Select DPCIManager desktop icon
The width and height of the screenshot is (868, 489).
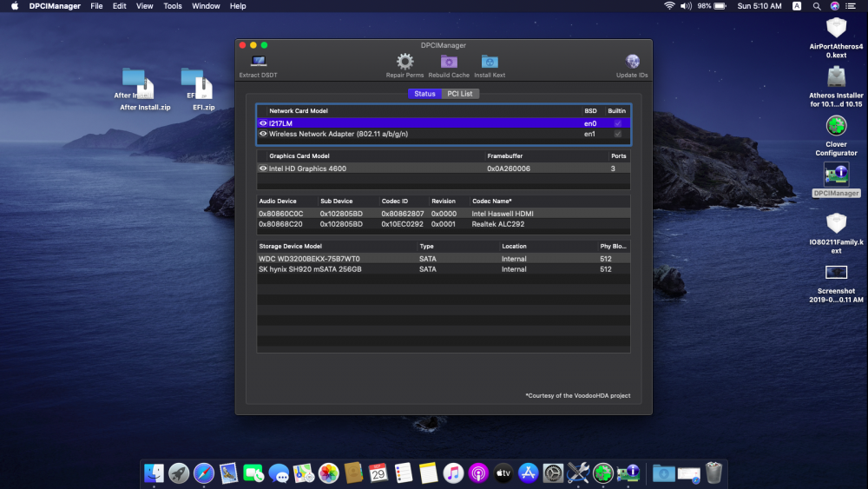point(836,180)
